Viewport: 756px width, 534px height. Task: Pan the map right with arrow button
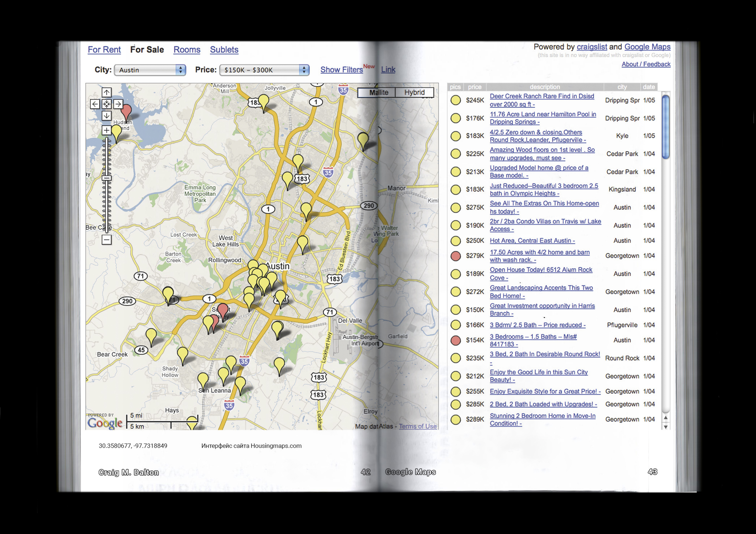(x=118, y=104)
